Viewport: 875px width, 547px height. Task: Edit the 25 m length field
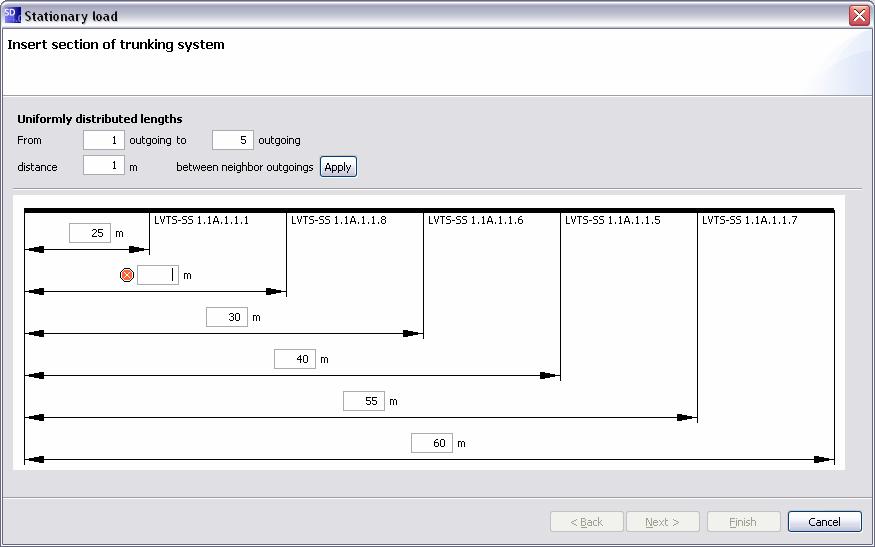[x=90, y=233]
